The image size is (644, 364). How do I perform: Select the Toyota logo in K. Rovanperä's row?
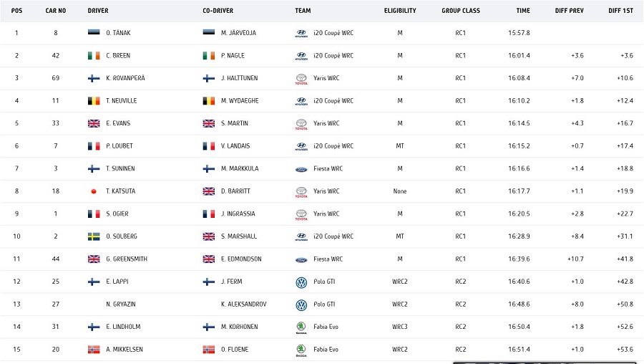301,78
